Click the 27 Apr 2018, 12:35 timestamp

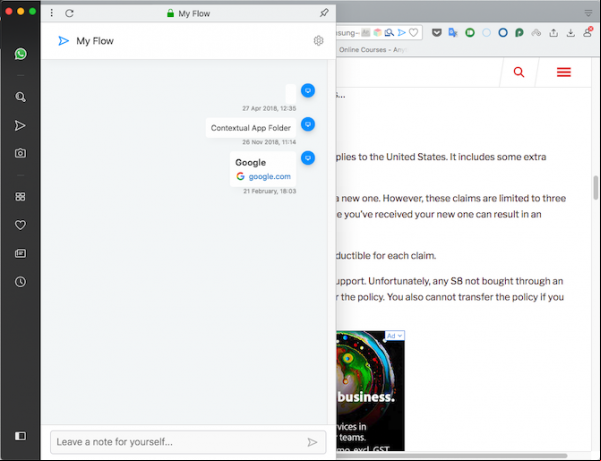(269, 108)
